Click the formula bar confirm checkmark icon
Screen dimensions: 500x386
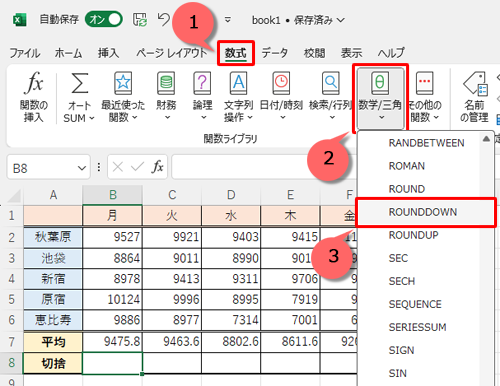coord(137,167)
